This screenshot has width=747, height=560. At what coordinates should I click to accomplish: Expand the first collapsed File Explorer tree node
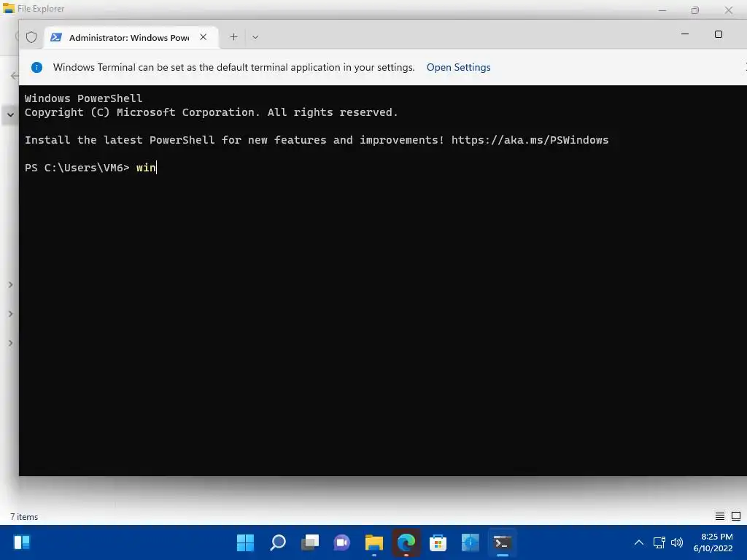[x=10, y=285]
